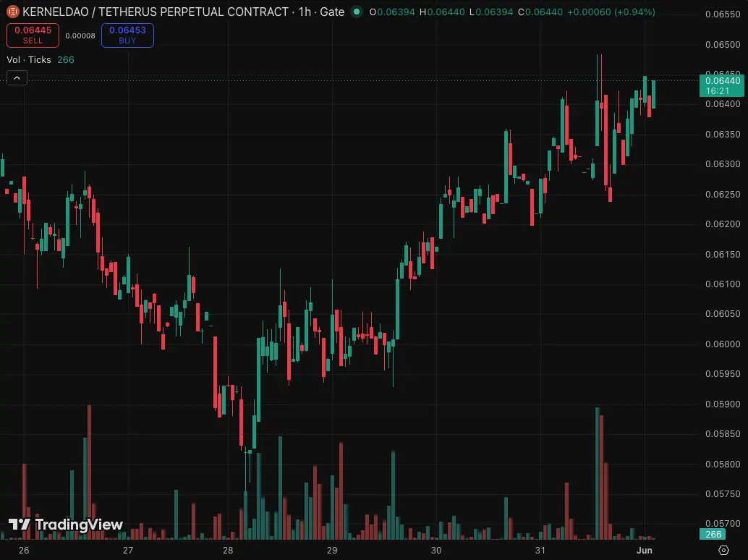Click the KernelDAO symbol logo icon
The image size is (748, 560).
[x=13, y=12]
